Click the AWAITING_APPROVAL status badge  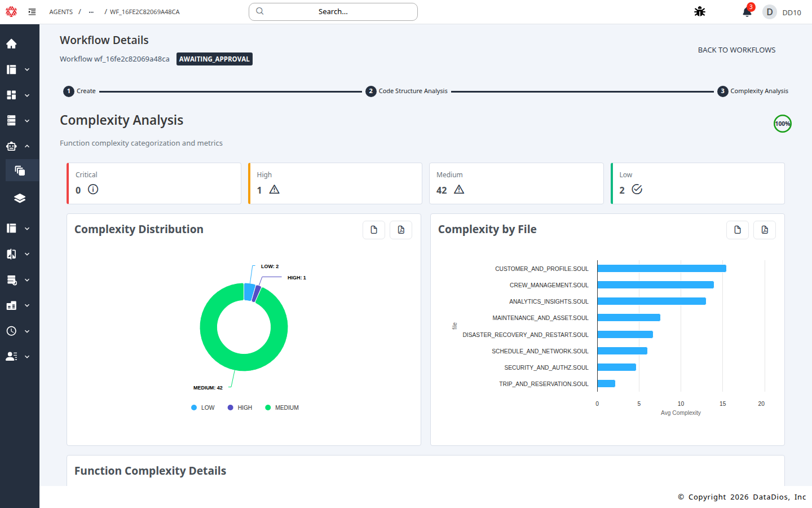coord(214,59)
